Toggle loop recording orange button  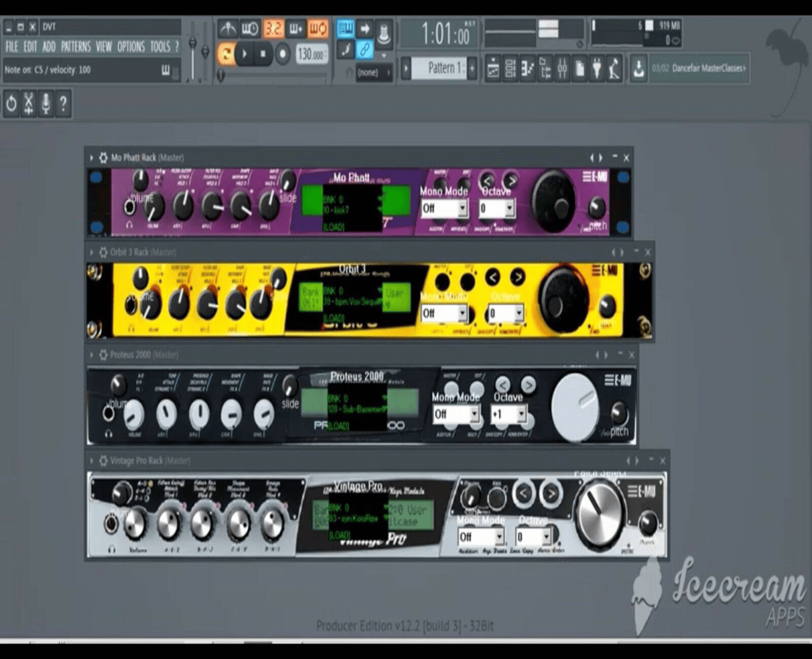tap(318, 29)
